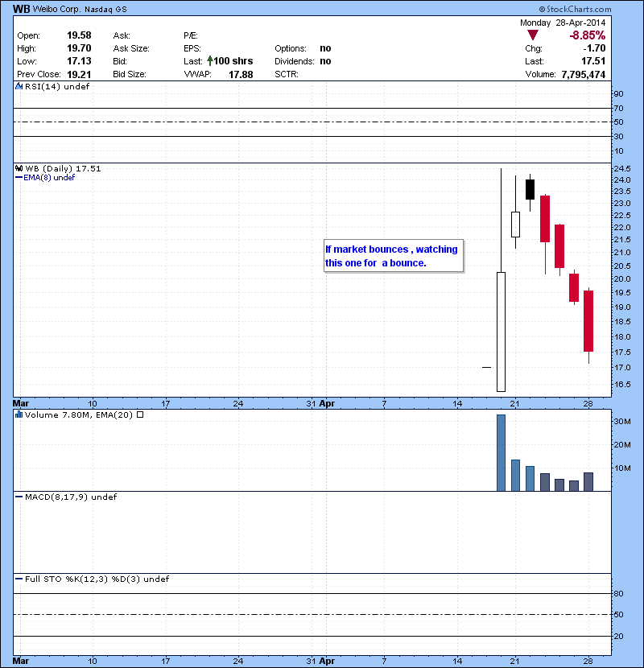Click the Chg value -1.70
This screenshot has width=644, height=668.
click(595, 48)
